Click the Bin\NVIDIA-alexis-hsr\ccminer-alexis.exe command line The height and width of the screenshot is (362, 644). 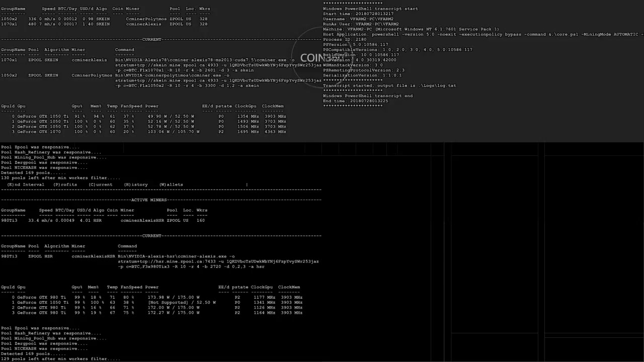click(176, 256)
